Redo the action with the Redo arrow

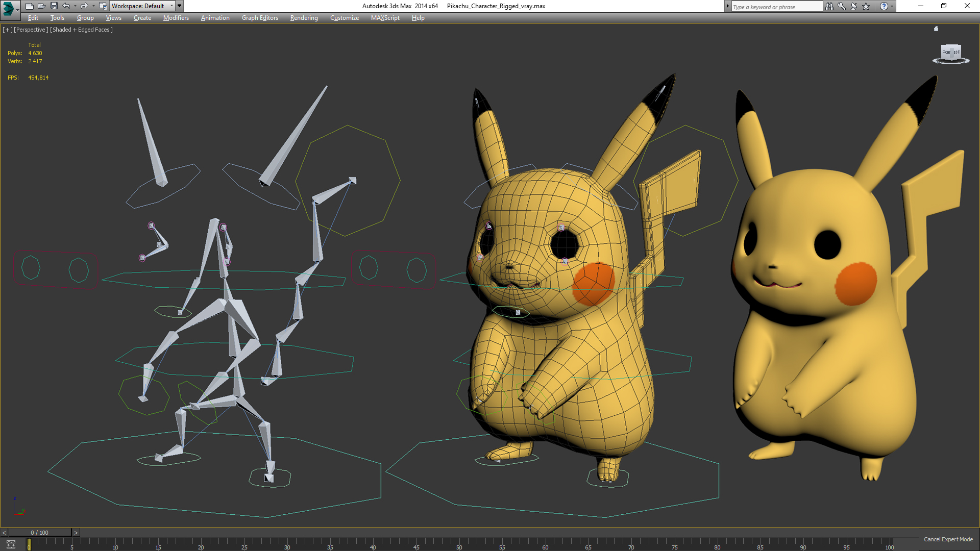84,6
